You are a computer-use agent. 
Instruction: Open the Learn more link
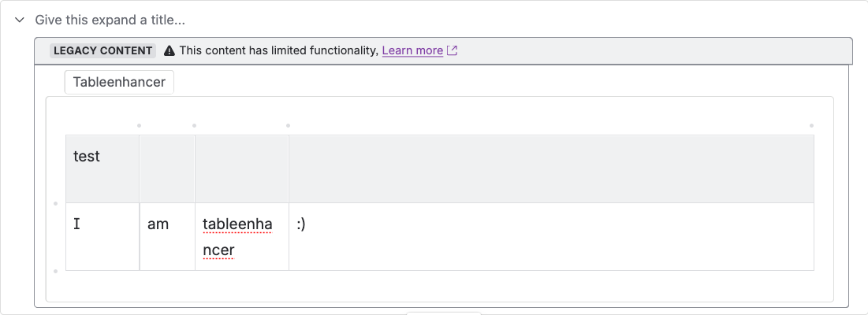coord(412,50)
